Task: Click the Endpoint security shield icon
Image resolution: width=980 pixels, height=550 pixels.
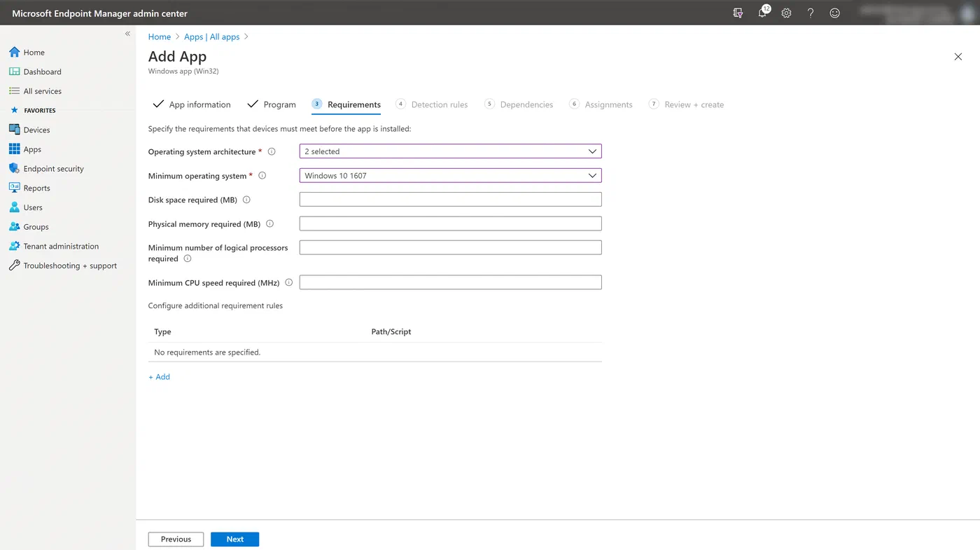Action: tap(14, 168)
